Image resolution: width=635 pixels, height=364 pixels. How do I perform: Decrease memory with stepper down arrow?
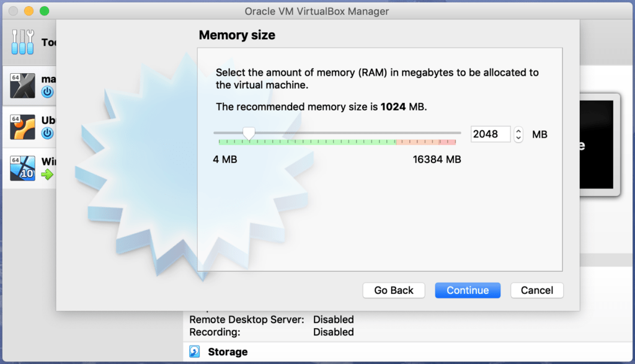(x=518, y=138)
